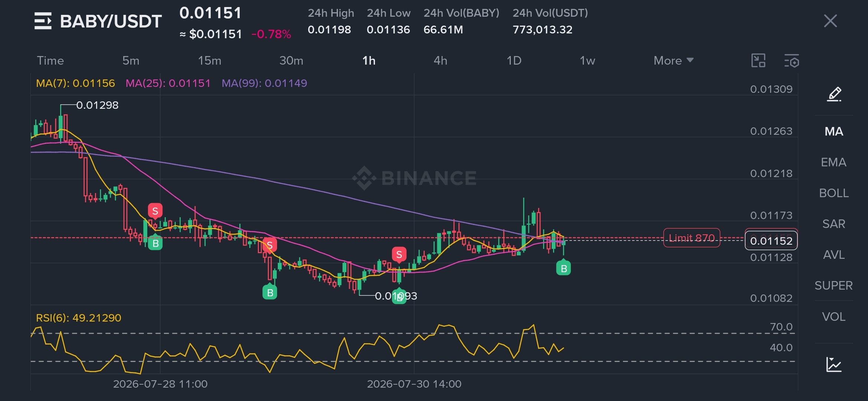Toggle the SAR indicator
The width and height of the screenshot is (868, 401).
point(834,224)
